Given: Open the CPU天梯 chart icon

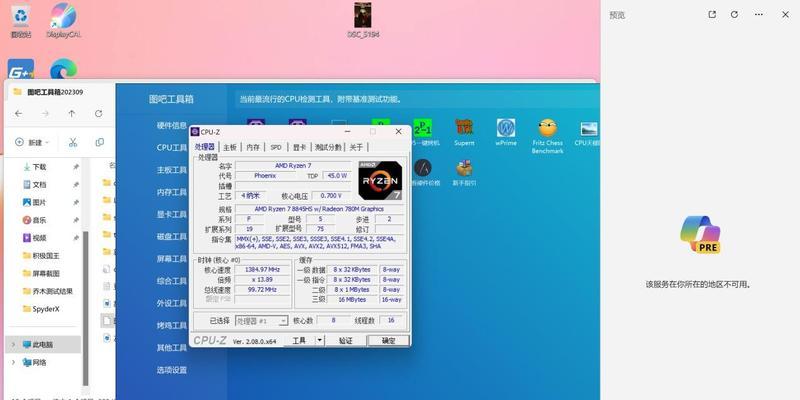Looking at the screenshot, I should pos(588,132).
